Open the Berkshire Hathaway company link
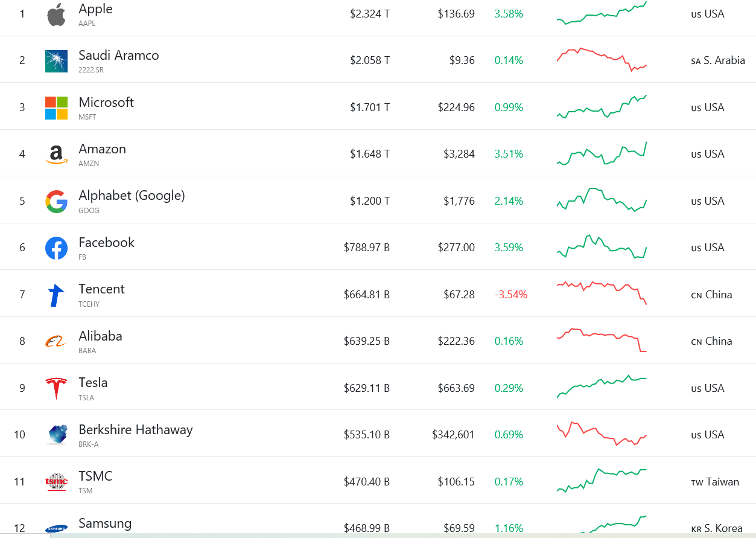Viewport: 756px width, 538px height. (136, 429)
